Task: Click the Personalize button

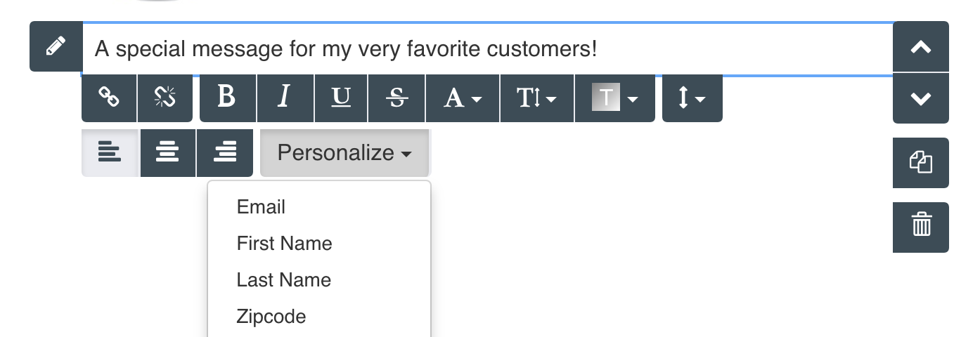Action: click(344, 152)
